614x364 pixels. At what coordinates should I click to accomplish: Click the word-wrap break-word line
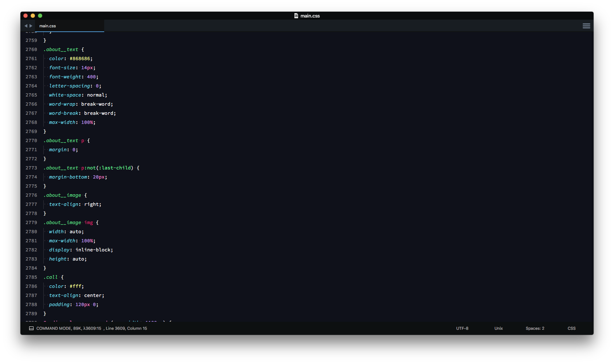coord(81,104)
